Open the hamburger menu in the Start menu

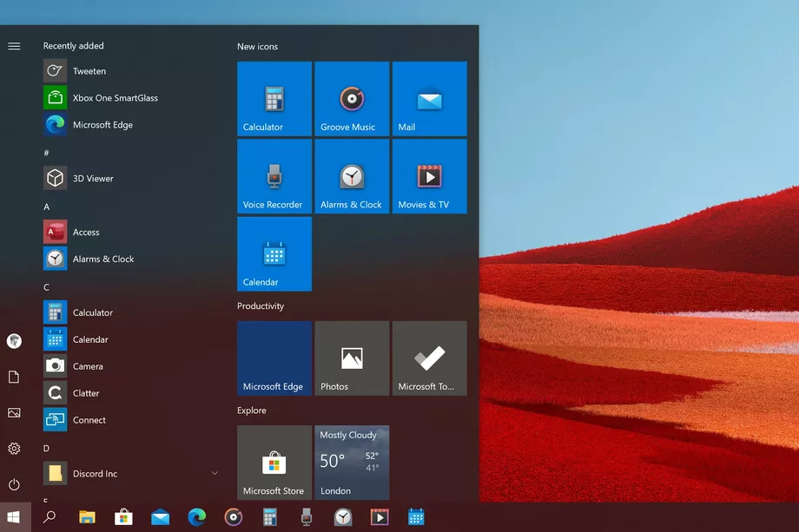coord(14,46)
